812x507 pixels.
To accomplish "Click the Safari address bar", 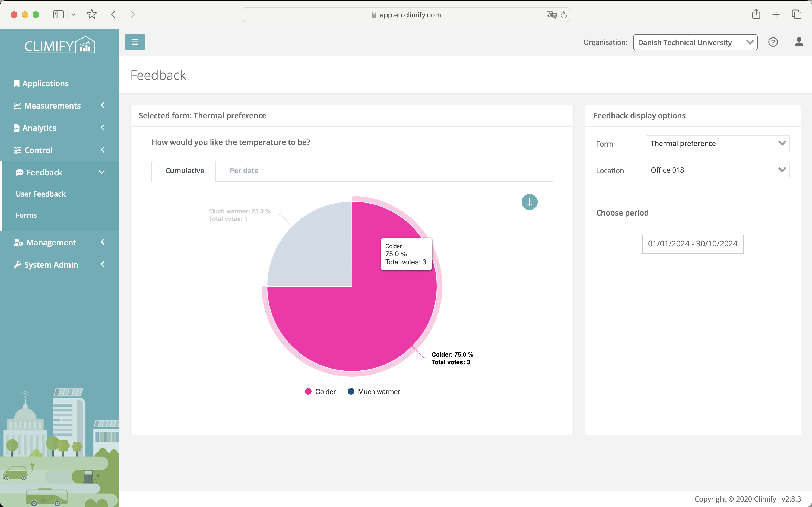I will coord(406,15).
